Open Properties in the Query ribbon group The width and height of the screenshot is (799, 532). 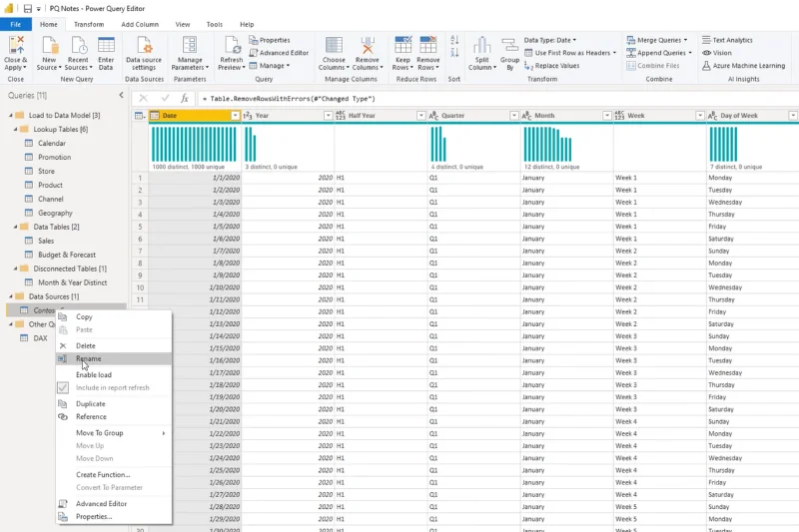(270, 40)
